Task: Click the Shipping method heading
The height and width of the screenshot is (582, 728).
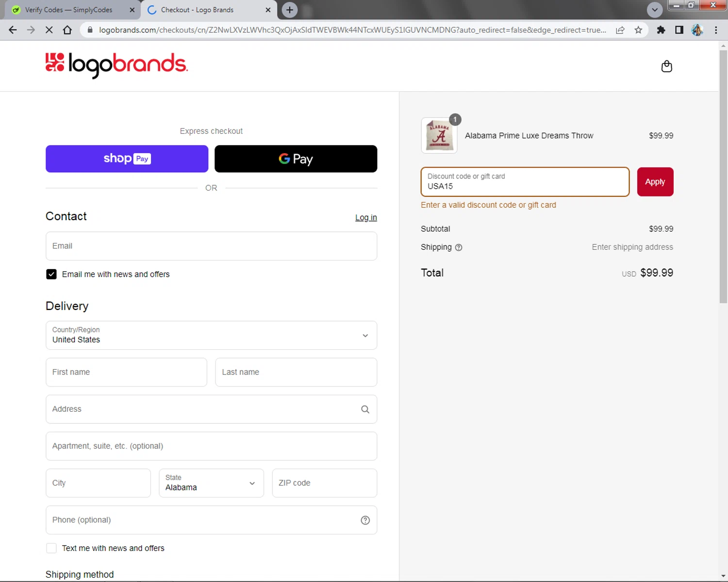Action: coord(80,575)
